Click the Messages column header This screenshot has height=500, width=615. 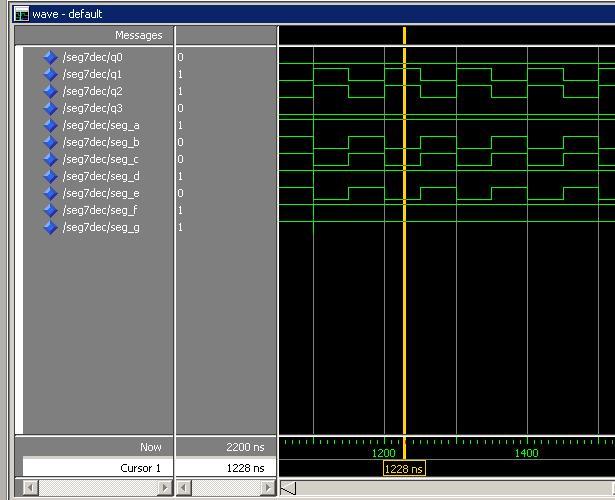tap(138, 35)
